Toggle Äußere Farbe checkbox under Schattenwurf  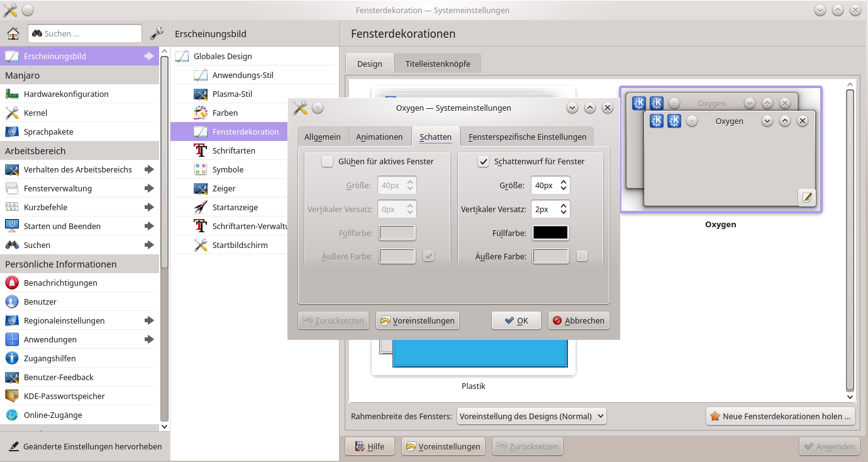tap(582, 256)
